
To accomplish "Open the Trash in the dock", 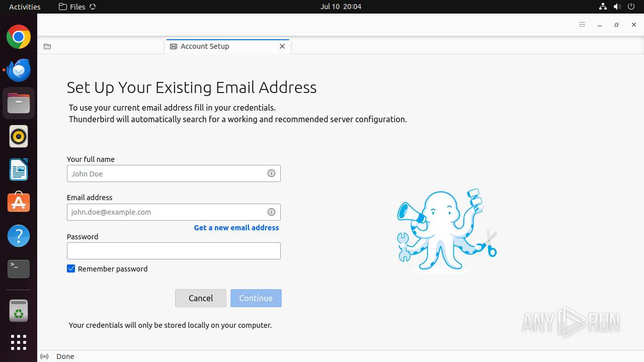I will pos(19,311).
